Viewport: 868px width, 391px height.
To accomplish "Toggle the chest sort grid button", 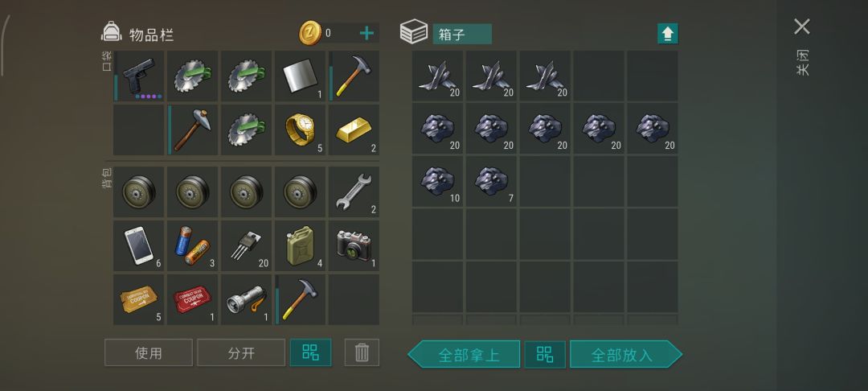I will click(545, 355).
